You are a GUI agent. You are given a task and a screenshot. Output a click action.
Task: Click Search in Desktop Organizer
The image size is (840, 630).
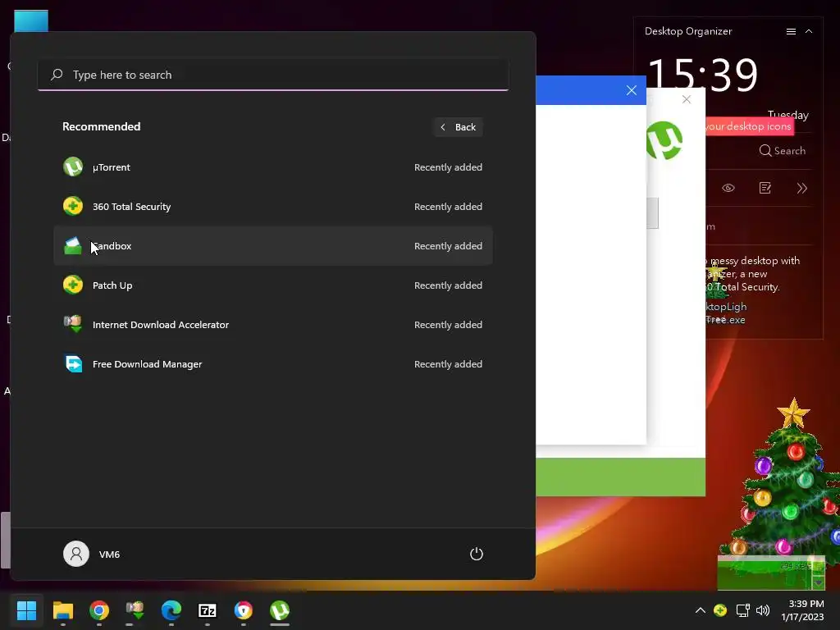coord(782,151)
